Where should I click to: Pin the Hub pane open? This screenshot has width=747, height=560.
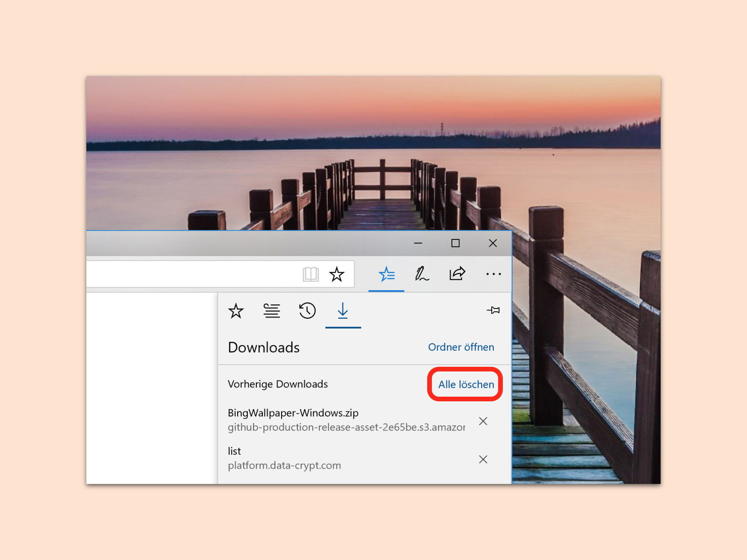coord(493,310)
